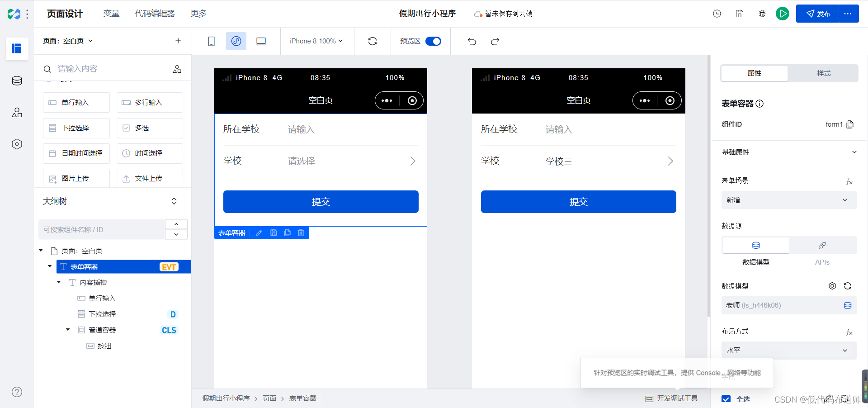This screenshot has width=868, height=408.
Task: Select the data model source option
Action: pyautogui.click(x=756, y=245)
